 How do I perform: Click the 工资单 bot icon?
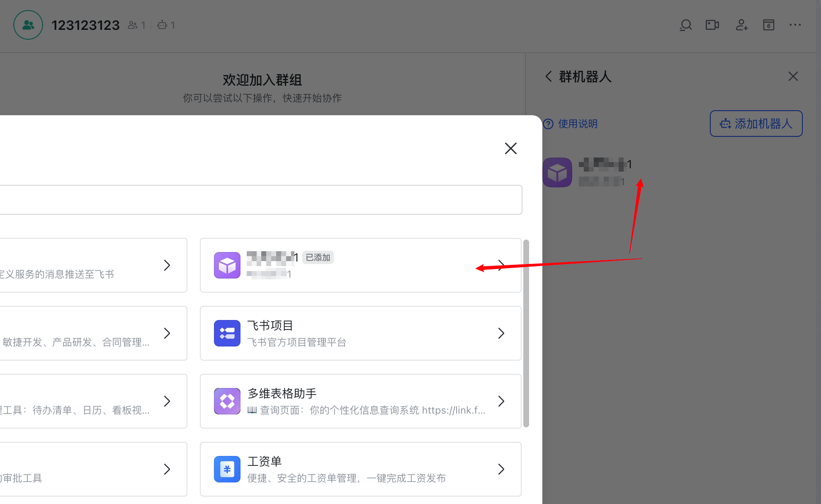[x=227, y=469]
